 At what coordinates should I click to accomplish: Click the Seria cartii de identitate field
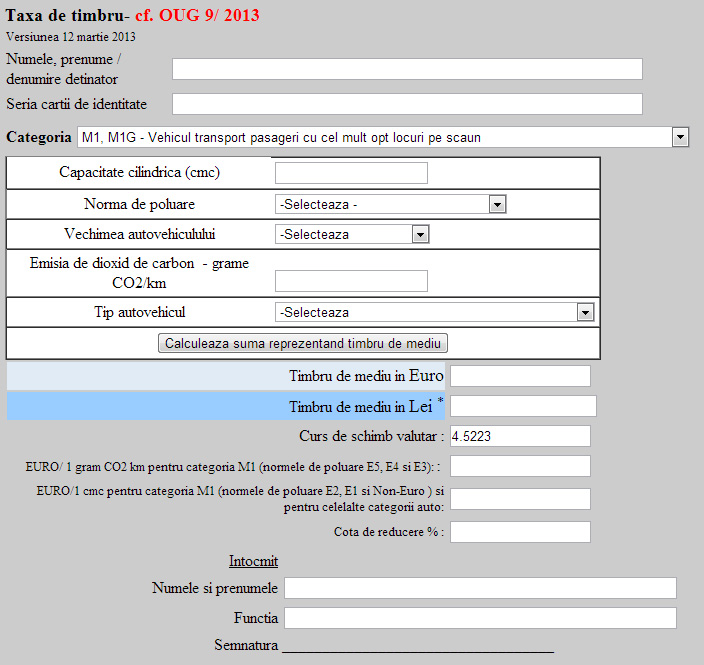(407, 104)
